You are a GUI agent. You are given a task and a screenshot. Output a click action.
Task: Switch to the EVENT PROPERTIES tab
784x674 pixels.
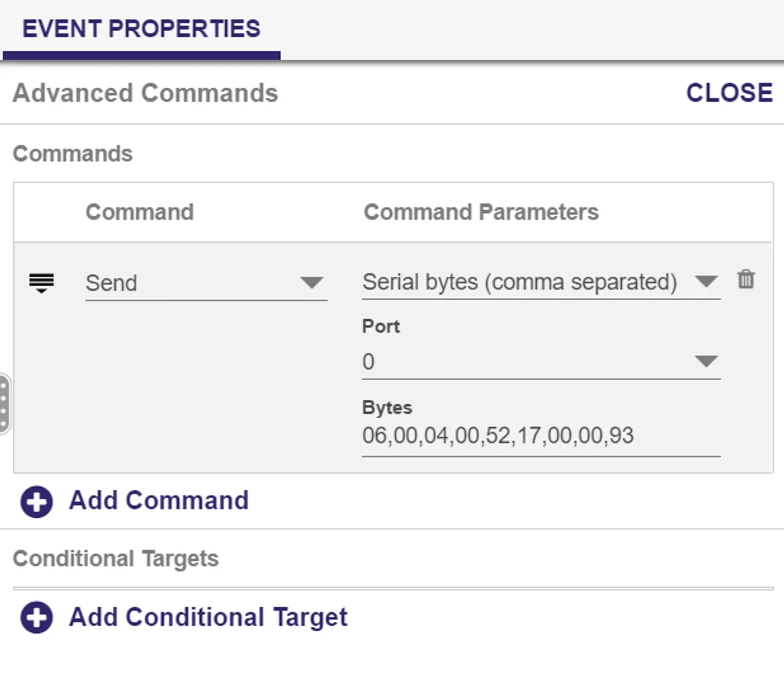tap(141, 29)
